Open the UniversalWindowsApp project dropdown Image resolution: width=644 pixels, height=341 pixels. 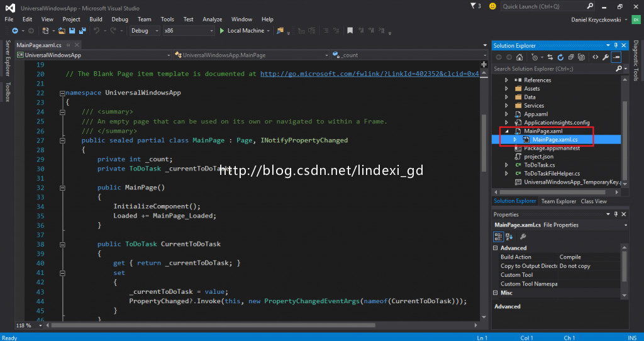click(169, 55)
